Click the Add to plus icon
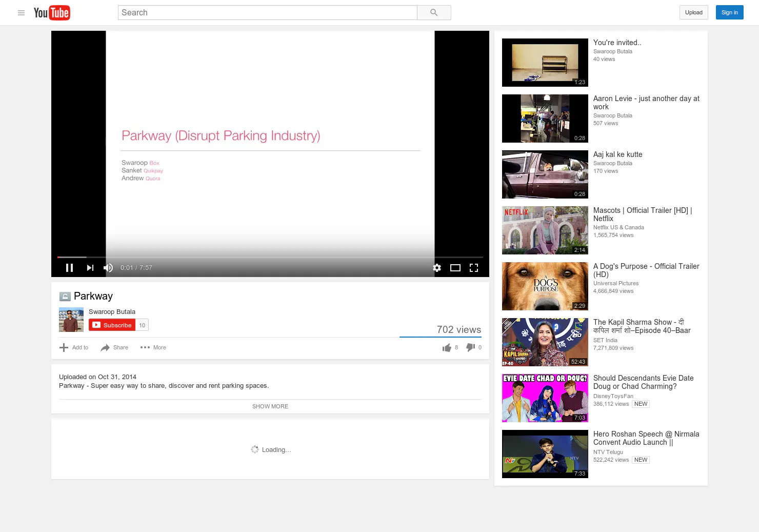This screenshot has height=532, width=759. click(x=64, y=348)
